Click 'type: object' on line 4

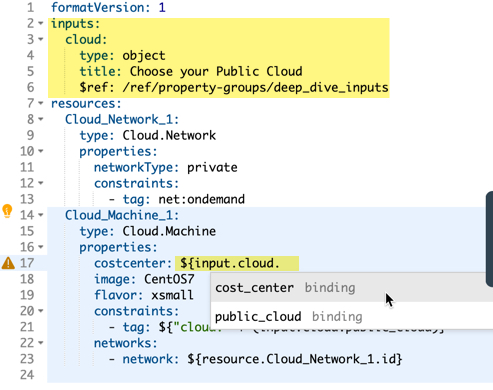(x=122, y=55)
